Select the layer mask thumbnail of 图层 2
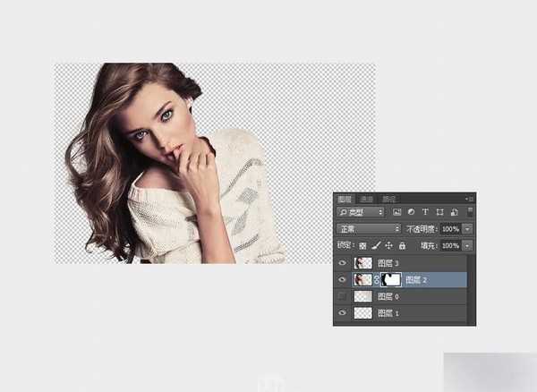Image resolution: width=537 pixels, height=392 pixels. pyautogui.click(x=391, y=279)
